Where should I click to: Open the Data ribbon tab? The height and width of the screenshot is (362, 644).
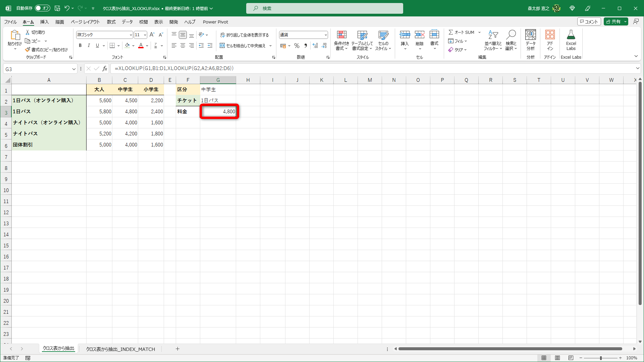(127, 22)
